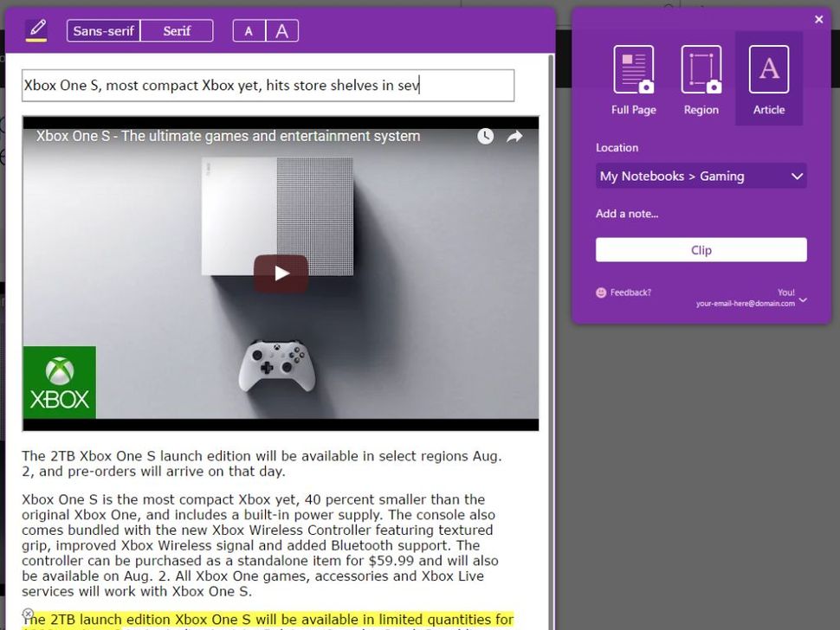Click the Feedback? link
Image resolution: width=840 pixels, height=630 pixels.
[x=631, y=292]
